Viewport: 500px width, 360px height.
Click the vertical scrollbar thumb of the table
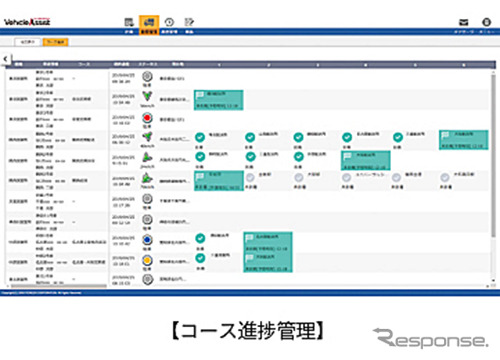click(493, 155)
